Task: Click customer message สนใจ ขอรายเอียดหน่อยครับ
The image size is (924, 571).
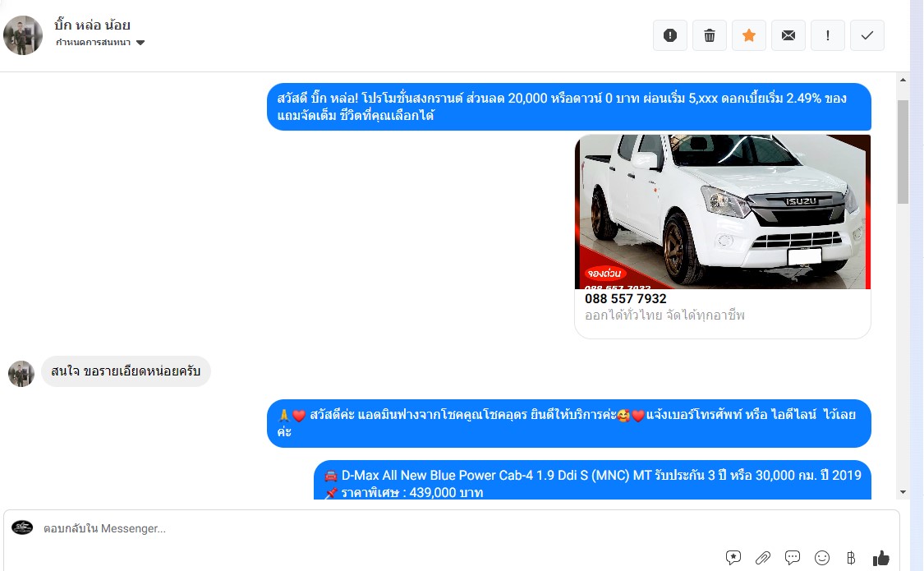Action: 126,371
